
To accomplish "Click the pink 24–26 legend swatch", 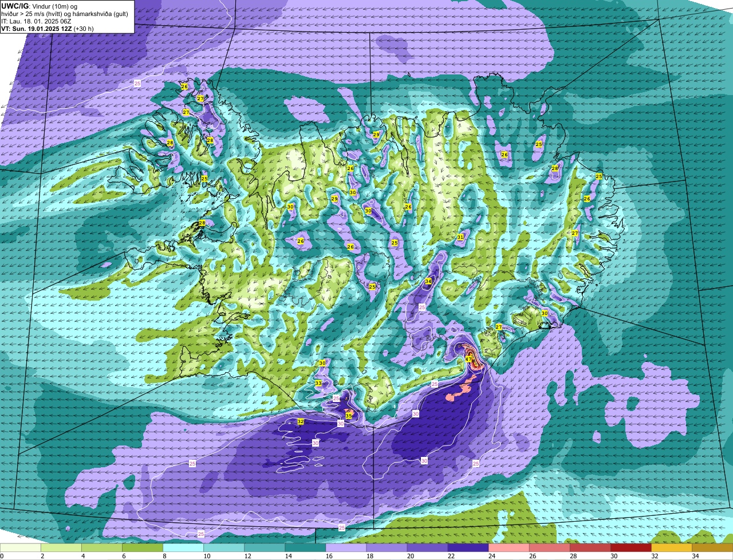I will point(509,547).
